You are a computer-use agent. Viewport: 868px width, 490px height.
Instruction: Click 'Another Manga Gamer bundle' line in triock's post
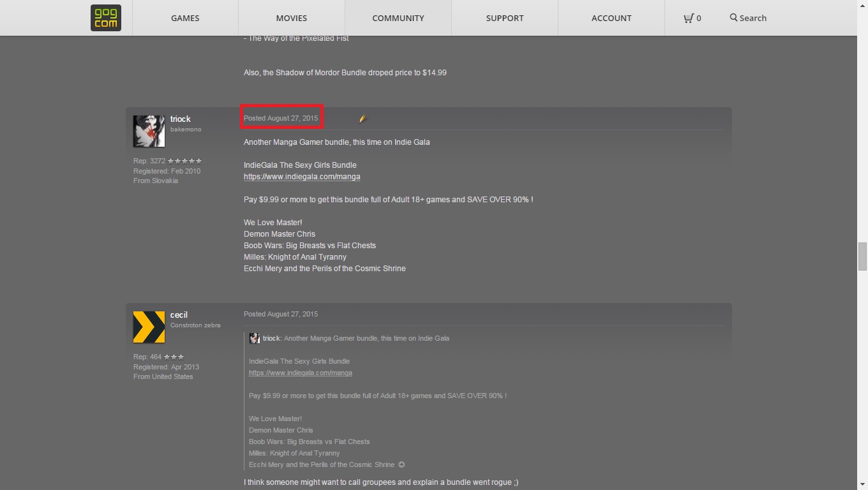(337, 142)
